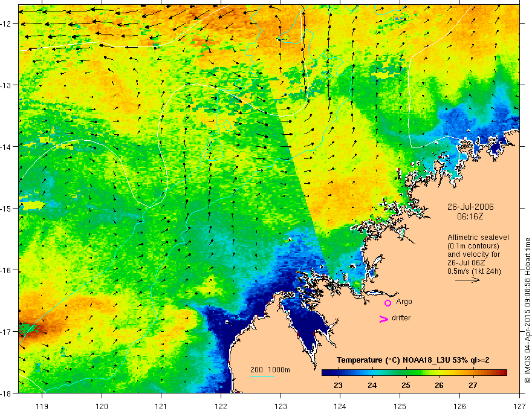This screenshot has width=532, height=411.
Task: Click longitude axis label 119
Action: tap(42, 406)
